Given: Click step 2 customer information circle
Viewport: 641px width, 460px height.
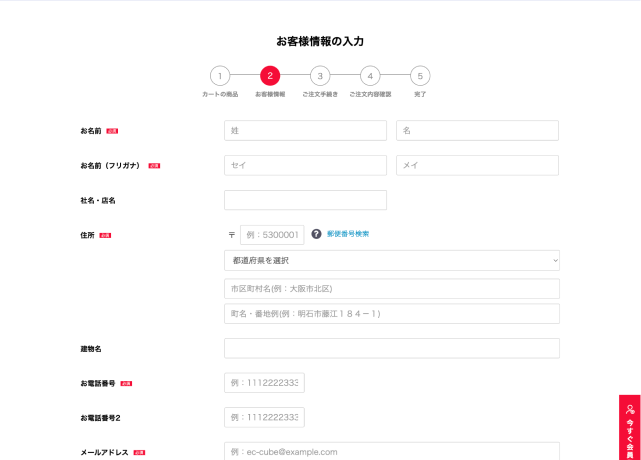Looking at the screenshot, I should [270, 76].
